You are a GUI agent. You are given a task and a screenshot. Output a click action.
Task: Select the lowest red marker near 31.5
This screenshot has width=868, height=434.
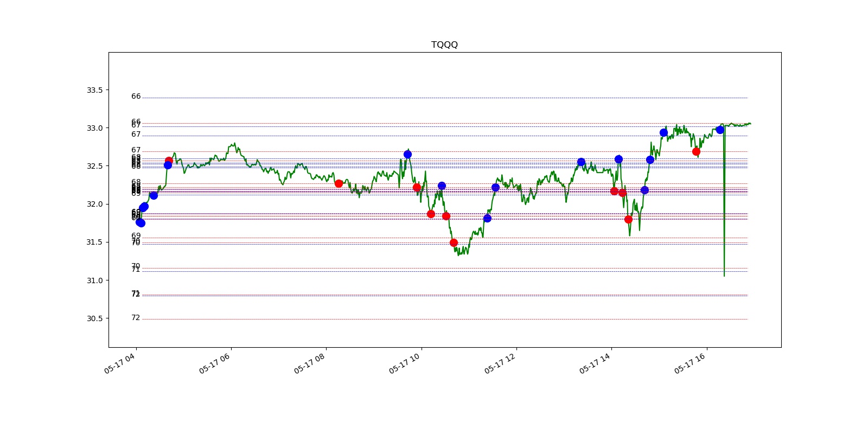pyautogui.click(x=454, y=242)
